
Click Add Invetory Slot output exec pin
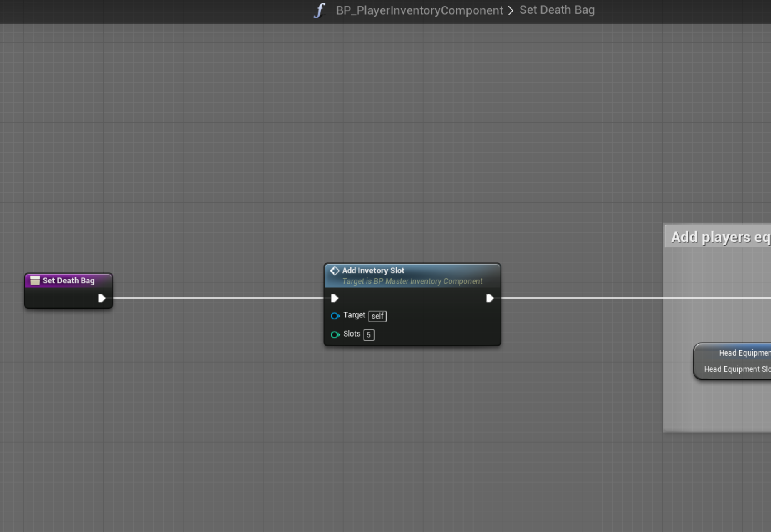click(490, 298)
